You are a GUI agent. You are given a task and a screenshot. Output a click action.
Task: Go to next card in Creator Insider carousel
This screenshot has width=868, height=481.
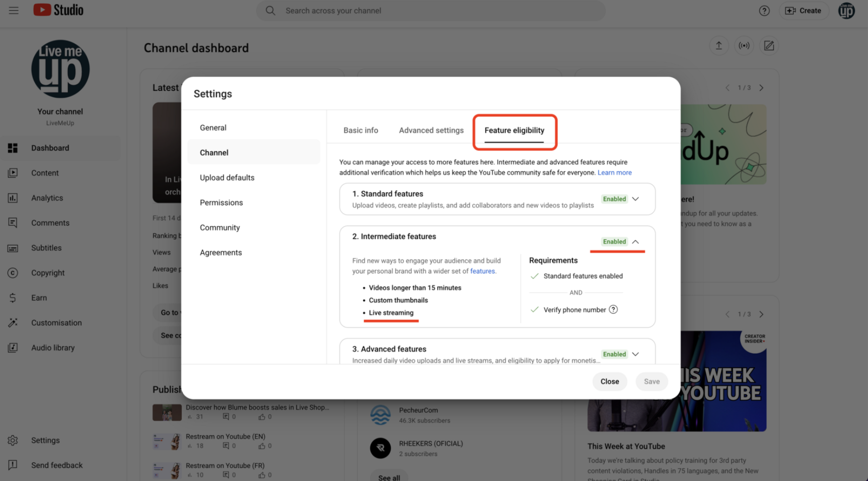pos(761,314)
